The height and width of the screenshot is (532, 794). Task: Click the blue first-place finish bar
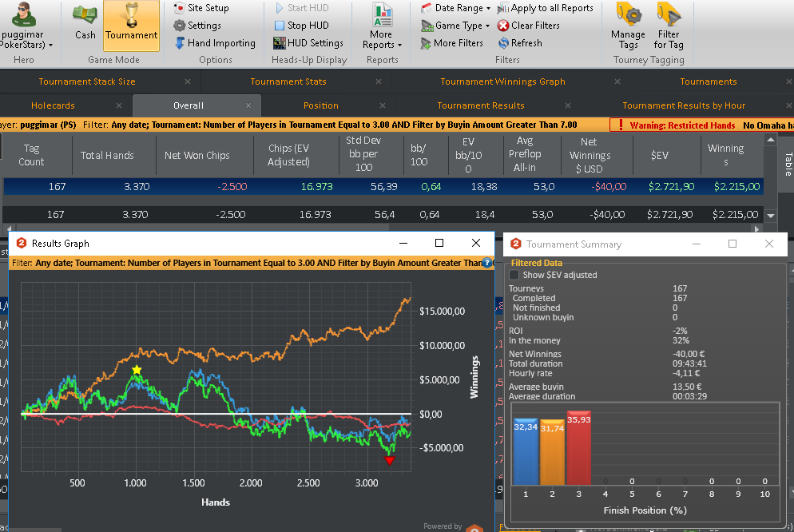coord(526,451)
